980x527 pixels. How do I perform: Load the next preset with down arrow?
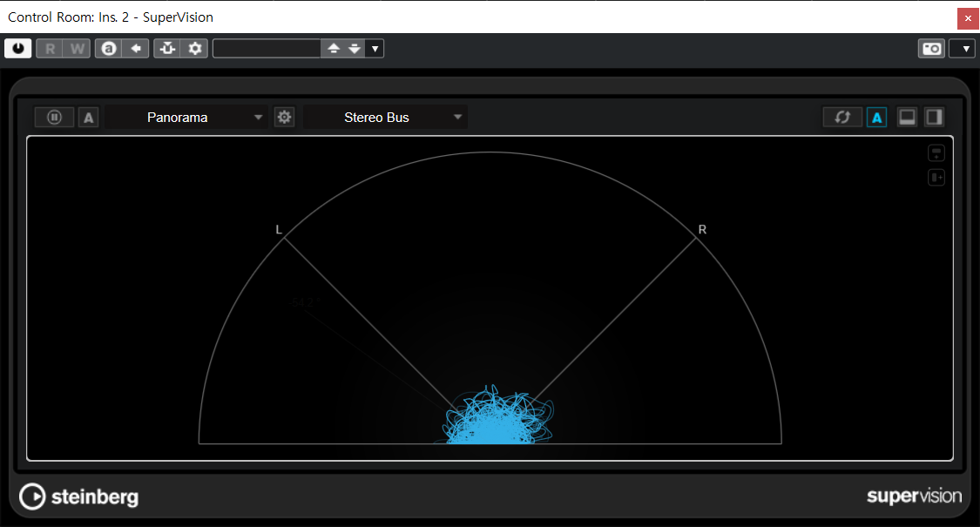(354, 49)
